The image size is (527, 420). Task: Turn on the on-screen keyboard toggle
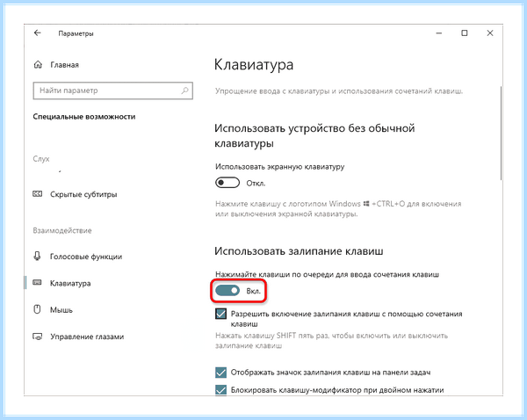tap(227, 183)
